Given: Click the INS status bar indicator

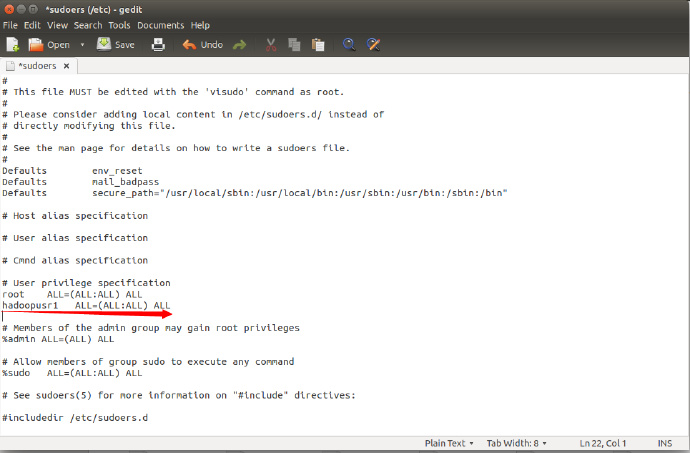Looking at the screenshot, I should (x=664, y=443).
